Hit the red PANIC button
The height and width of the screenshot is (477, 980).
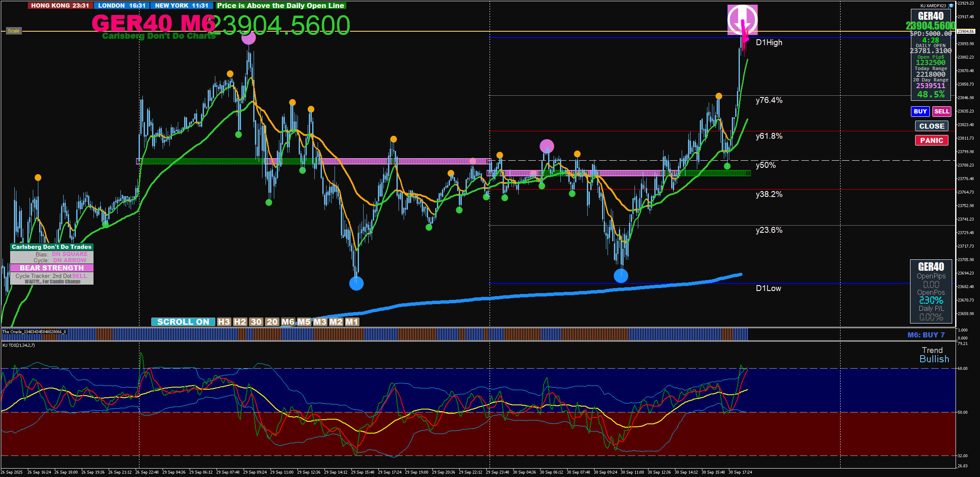coord(932,140)
